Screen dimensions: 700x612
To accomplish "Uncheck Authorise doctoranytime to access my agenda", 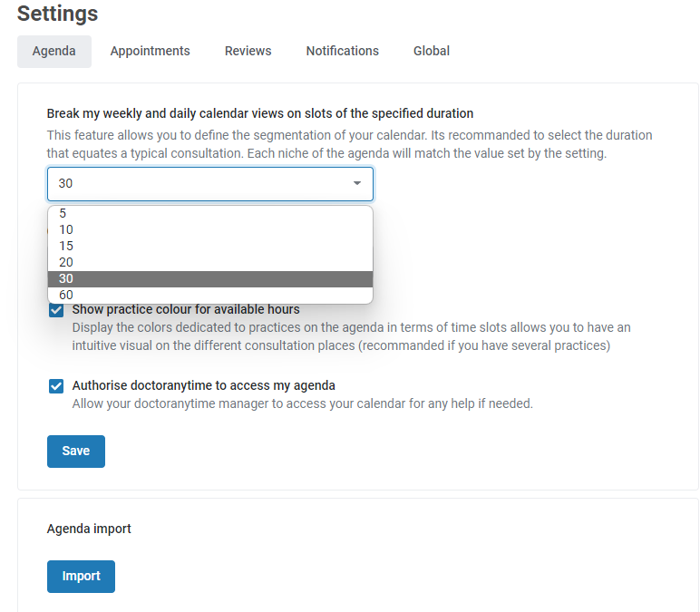I will [56, 386].
